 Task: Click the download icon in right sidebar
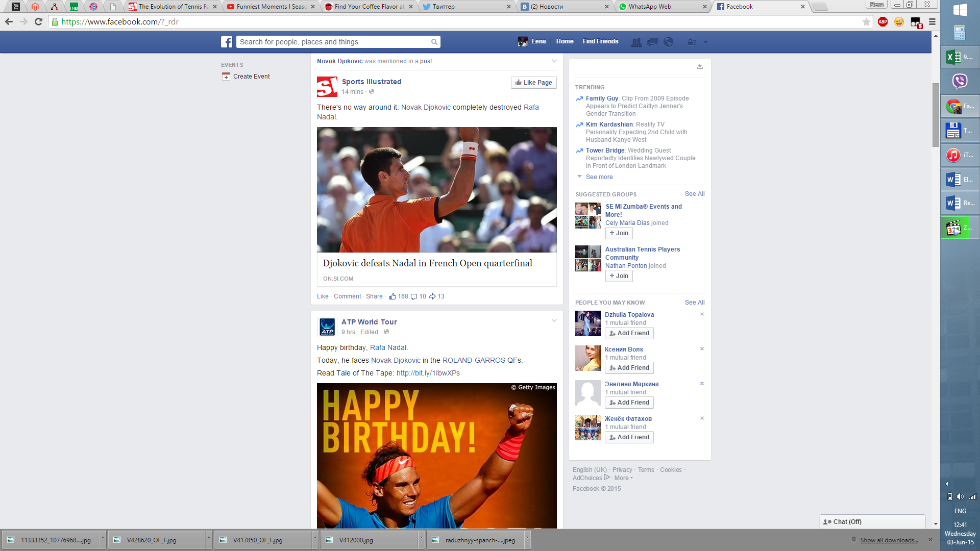click(700, 66)
